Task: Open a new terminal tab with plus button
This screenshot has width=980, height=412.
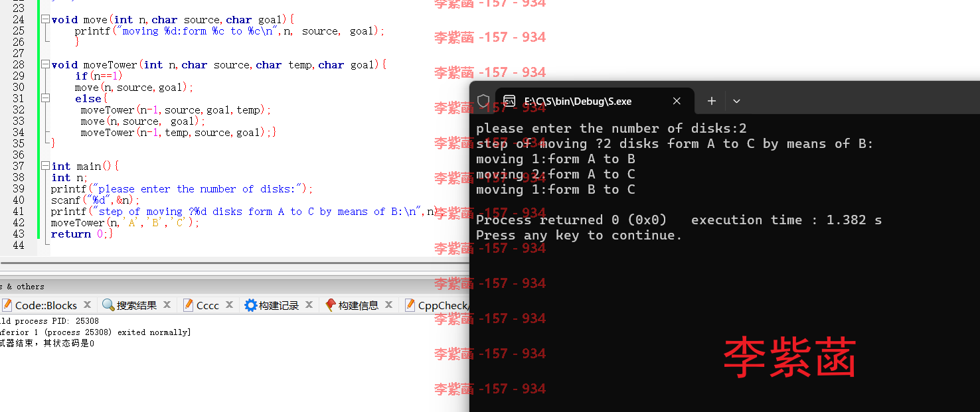Action: (711, 101)
